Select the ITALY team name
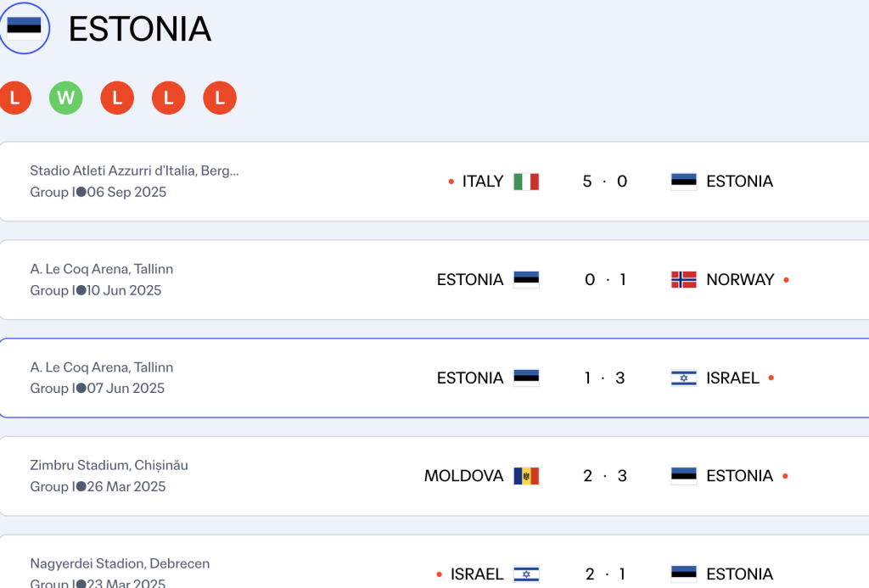Screen dimensions: 869x588 483,182
